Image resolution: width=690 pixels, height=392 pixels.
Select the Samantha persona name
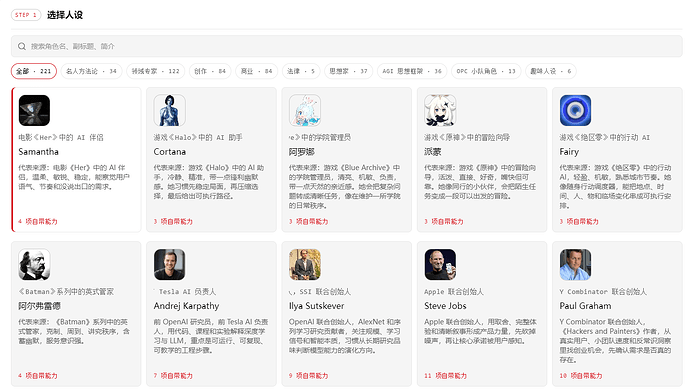[38, 152]
